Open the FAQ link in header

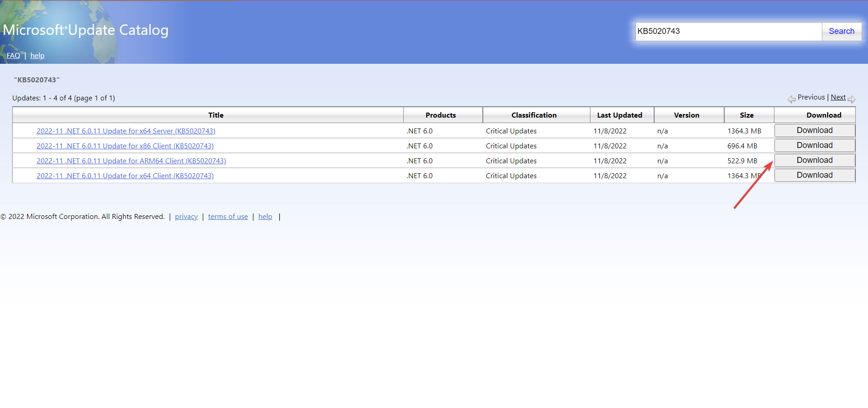click(x=14, y=55)
